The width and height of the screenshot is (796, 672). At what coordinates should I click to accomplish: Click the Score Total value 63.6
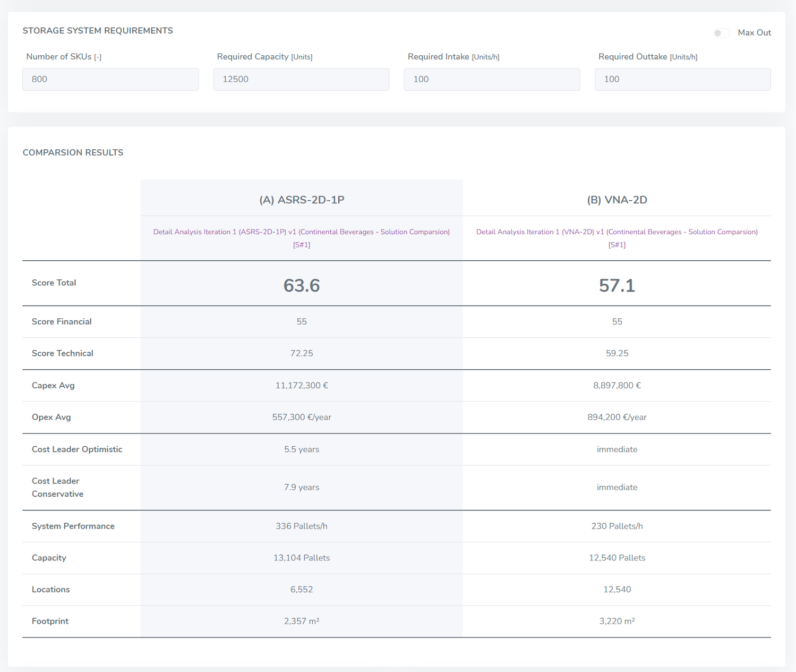301,285
